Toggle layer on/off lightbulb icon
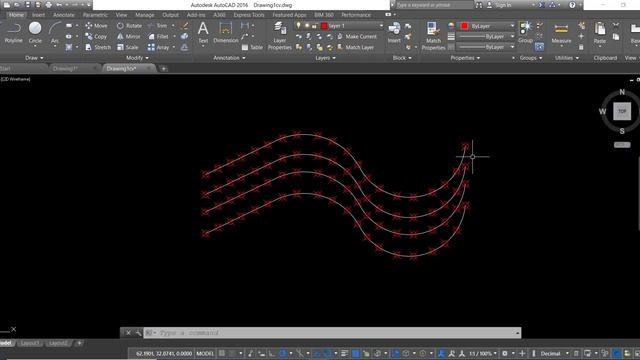The image size is (640, 360). coord(298,26)
